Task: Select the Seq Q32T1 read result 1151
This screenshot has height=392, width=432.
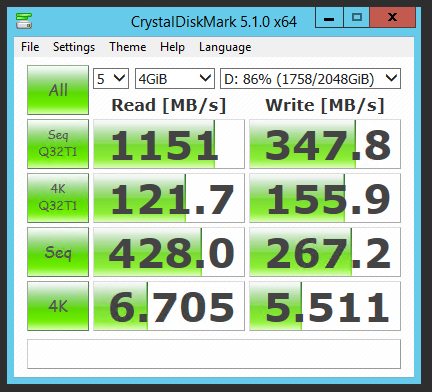Action: [169, 144]
